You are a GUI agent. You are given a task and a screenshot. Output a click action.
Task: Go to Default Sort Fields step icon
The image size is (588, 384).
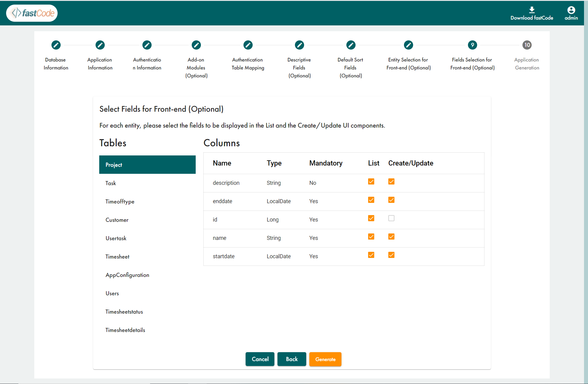351,45
